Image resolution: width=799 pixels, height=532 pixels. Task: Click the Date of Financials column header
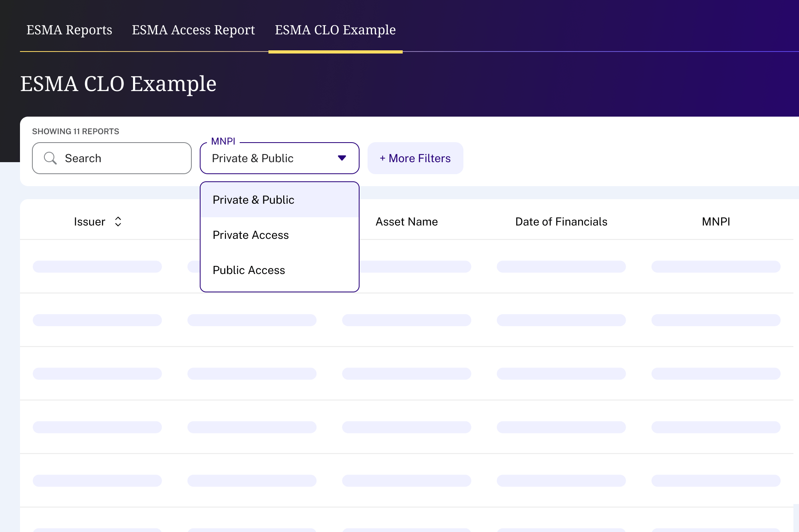[x=561, y=222]
